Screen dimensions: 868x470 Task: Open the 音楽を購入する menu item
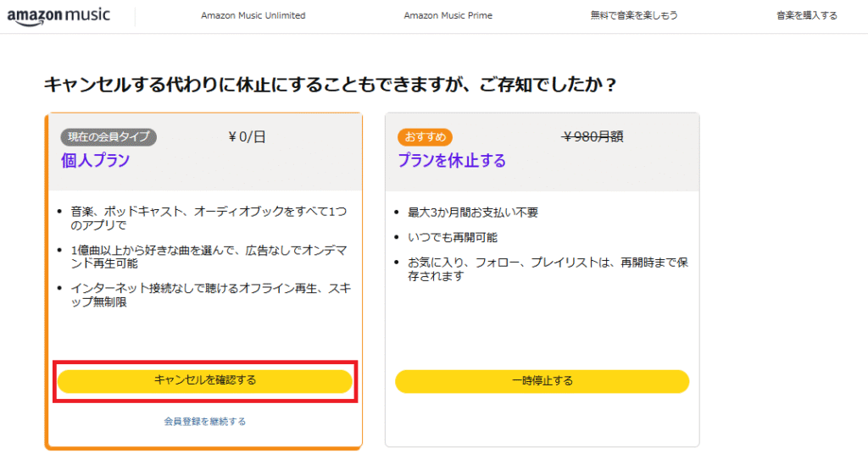(807, 15)
